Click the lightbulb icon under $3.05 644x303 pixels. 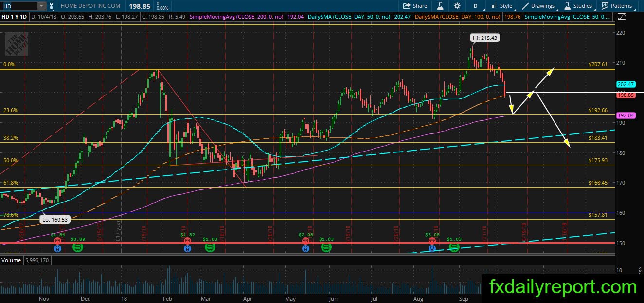coord(432,248)
